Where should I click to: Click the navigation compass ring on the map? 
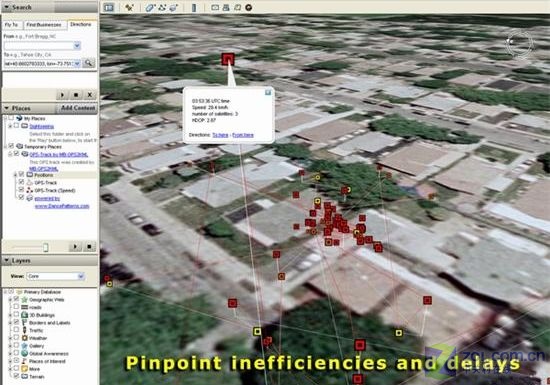pos(519,43)
